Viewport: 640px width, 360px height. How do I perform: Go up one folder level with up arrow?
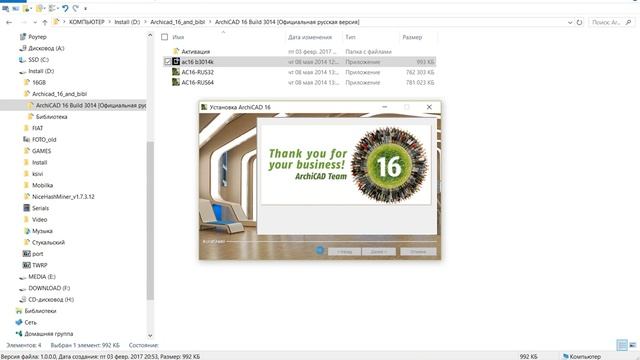pyautogui.click(x=45, y=22)
